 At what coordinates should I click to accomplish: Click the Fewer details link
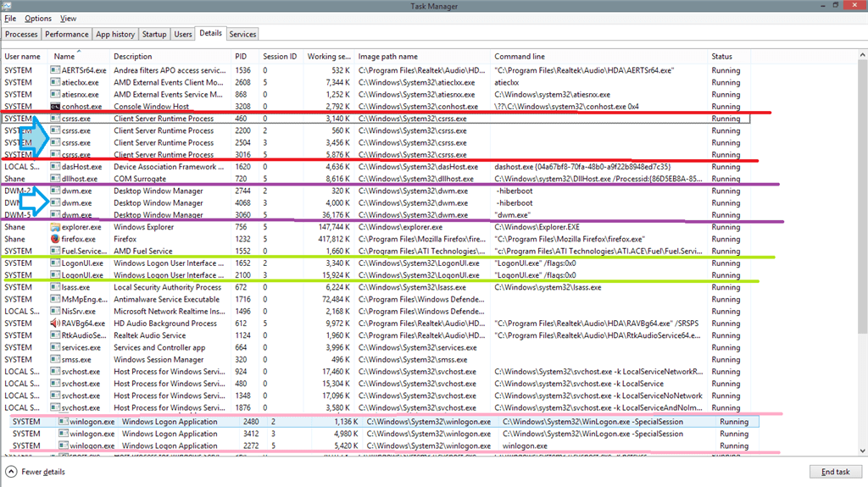(x=43, y=472)
